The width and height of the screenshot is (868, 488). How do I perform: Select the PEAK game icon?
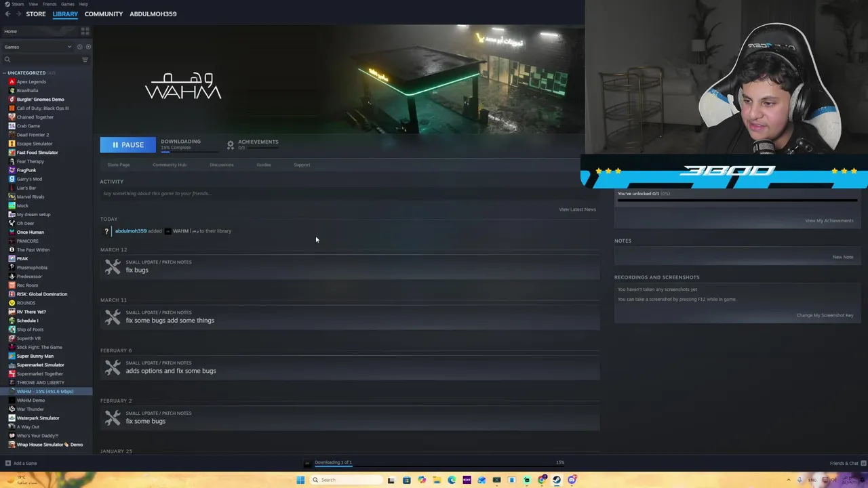click(12, 258)
